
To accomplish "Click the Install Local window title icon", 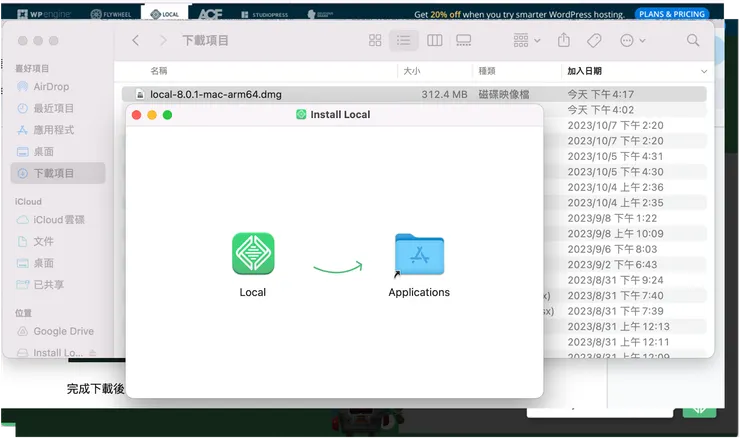I will (301, 114).
